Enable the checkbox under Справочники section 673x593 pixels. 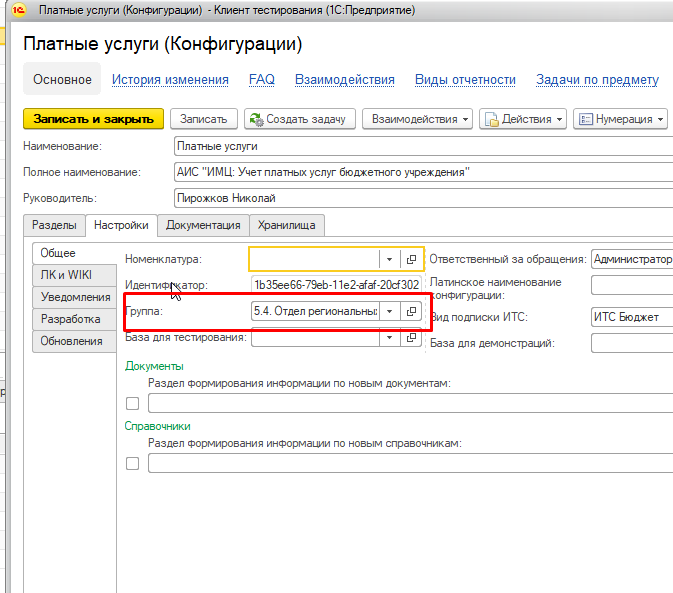tap(133, 463)
